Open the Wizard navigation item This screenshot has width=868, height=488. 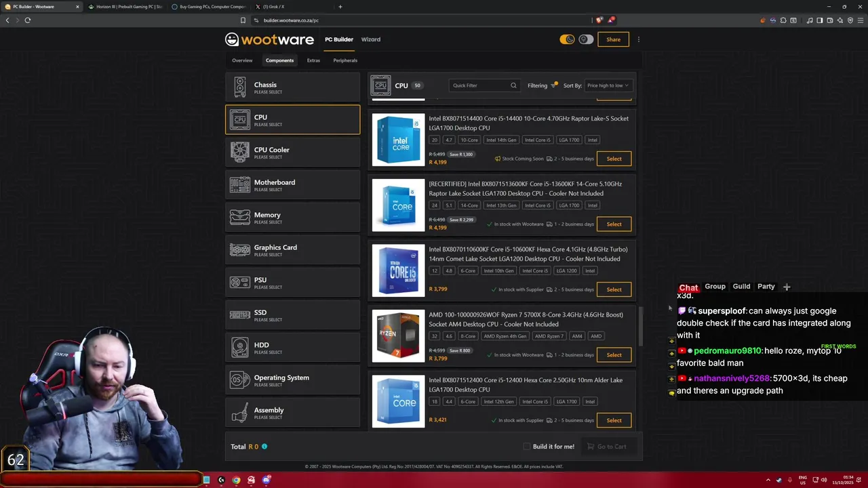pos(371,39)
